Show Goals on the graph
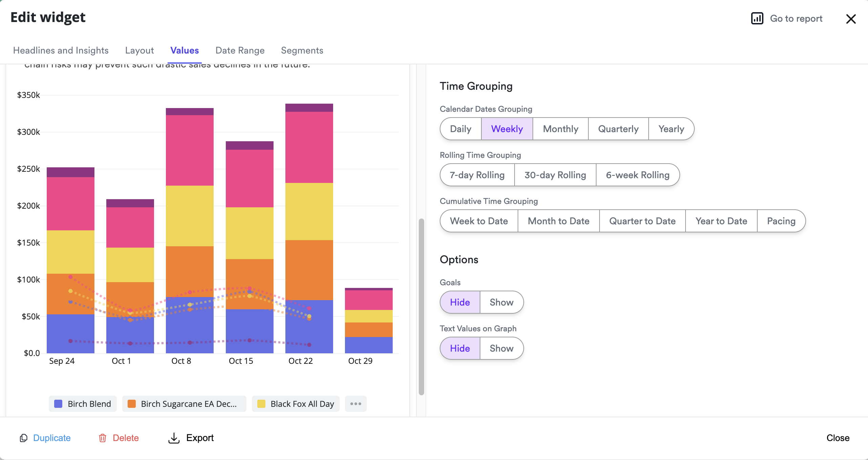 501,302
